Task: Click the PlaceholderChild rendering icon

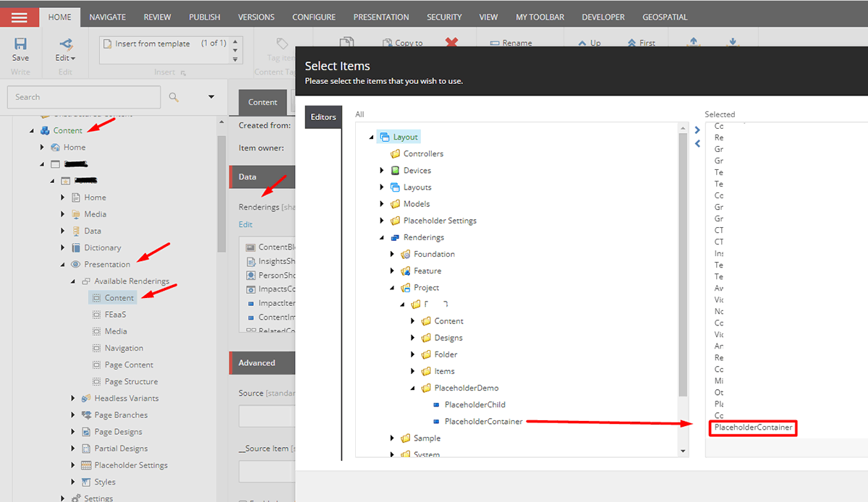Action: 435,405
